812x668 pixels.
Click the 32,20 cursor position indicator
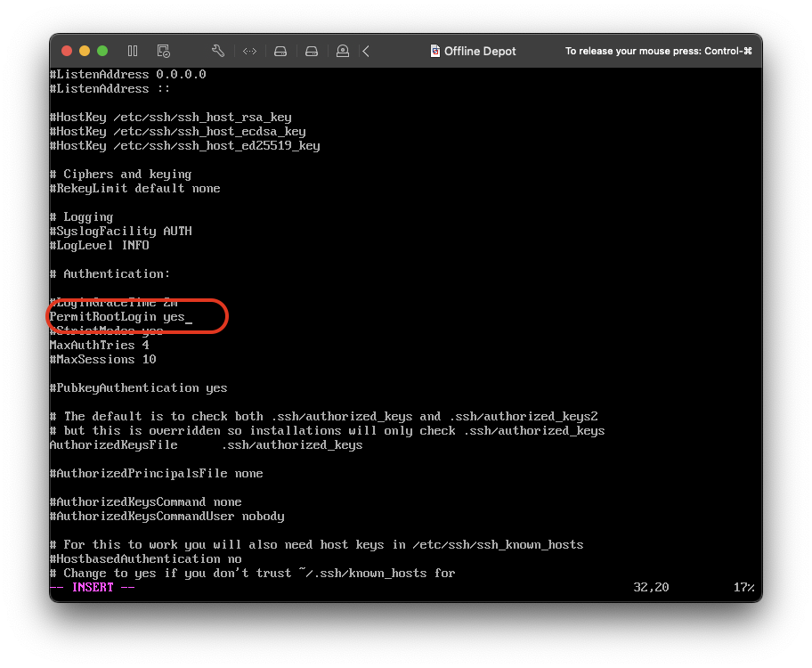pyautogui.click(x=651, y=587)
